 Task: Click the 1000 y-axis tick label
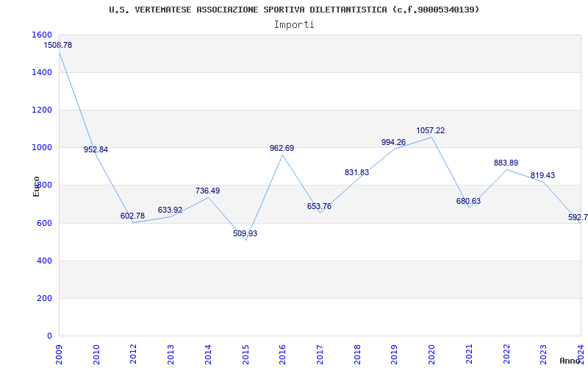coord(43,148)
